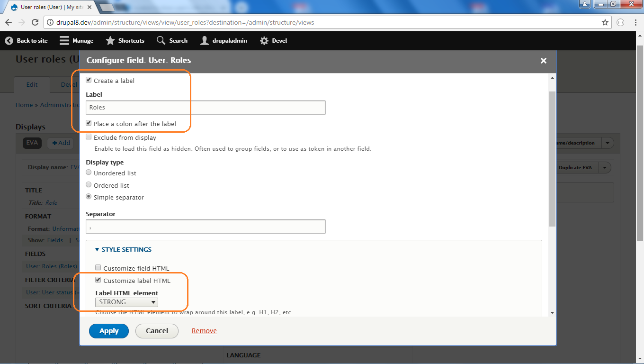
Task: Open Shortcuts in the admin toolbar
Action: 125,41
